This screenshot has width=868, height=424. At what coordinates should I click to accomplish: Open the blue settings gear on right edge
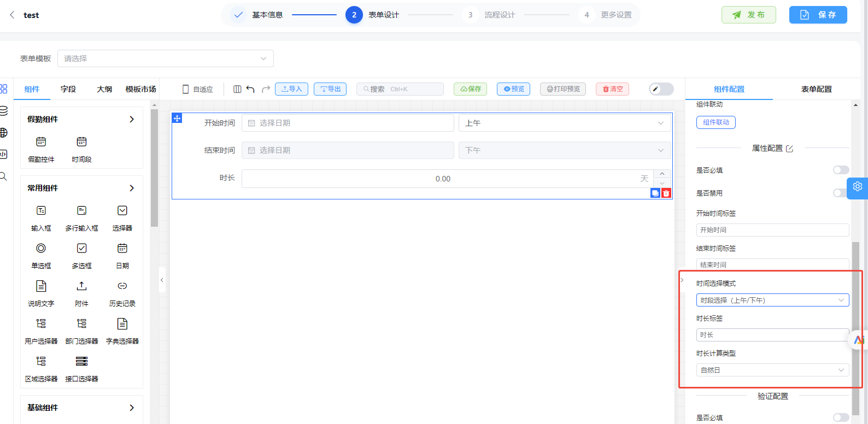[858, 187]
